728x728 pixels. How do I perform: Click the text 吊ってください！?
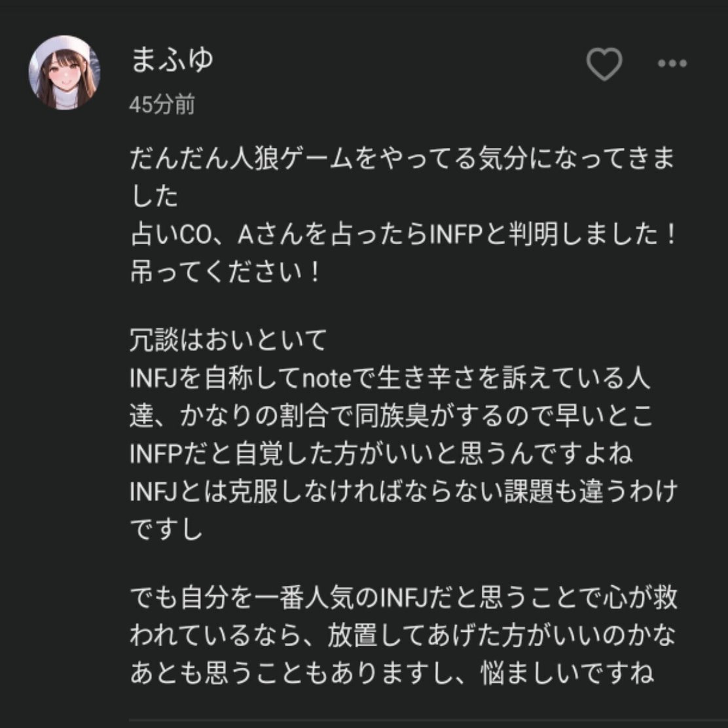(226, 272)
